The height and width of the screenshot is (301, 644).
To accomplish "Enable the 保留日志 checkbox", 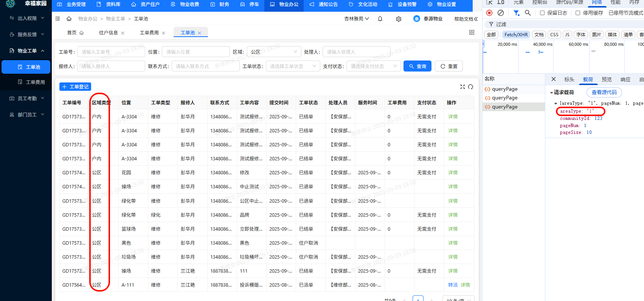I will (x=542, y=13).
